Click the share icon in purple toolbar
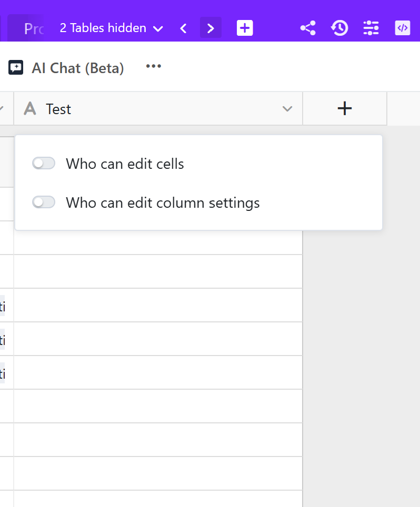The height and width of the screenshot is (507, 420). [x=308, y=28]
